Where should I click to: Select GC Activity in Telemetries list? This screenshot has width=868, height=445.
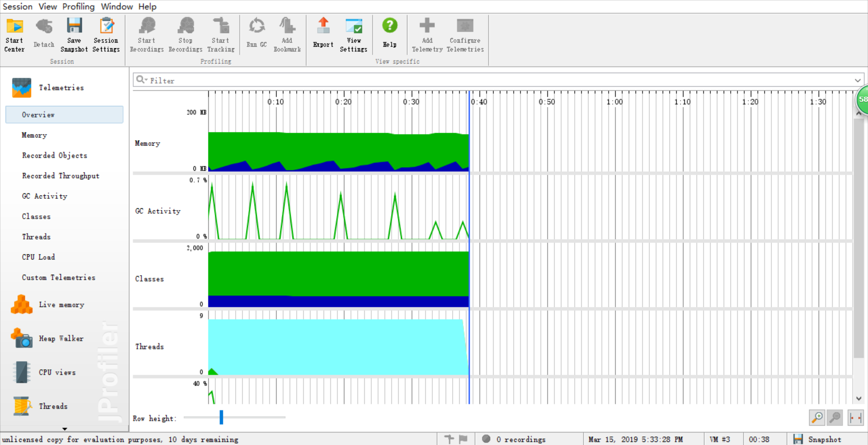click(44, 196)
